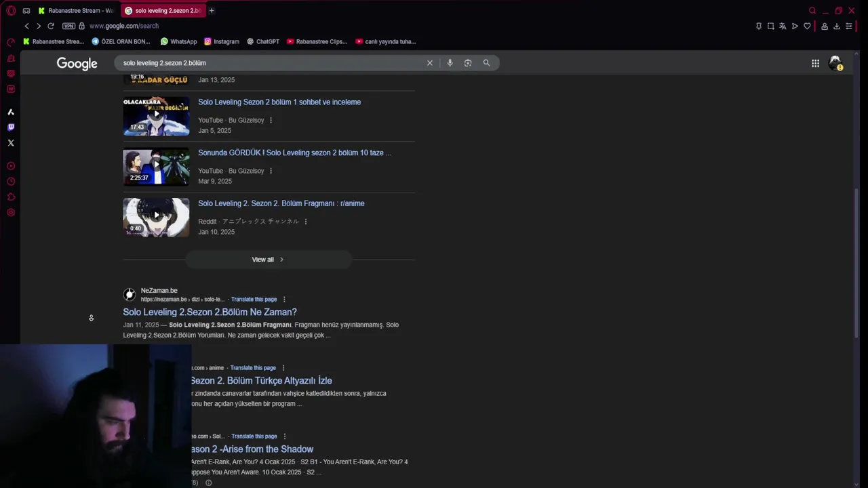Open Rabanastree Clips YouTube bookmark

click(317, 41)
